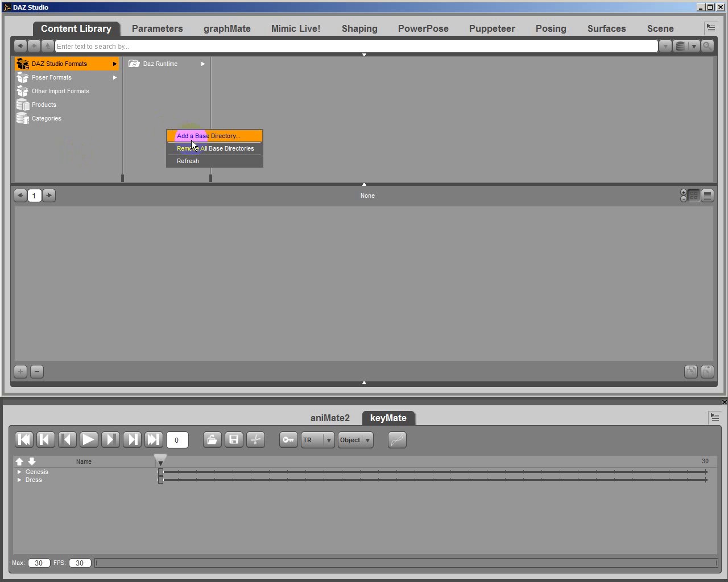
Task: Choose Refresh from the context menu
Action: (x=214, y=161)
